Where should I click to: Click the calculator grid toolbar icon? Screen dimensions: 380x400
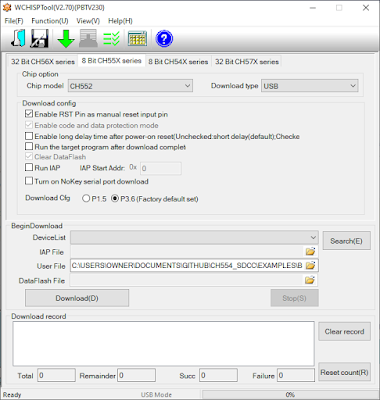(137, 39)
